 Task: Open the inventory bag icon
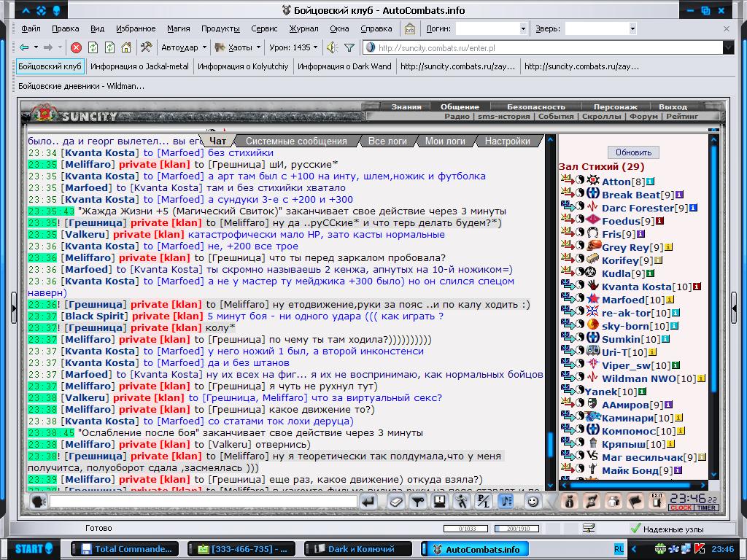[x=569, y=502]
